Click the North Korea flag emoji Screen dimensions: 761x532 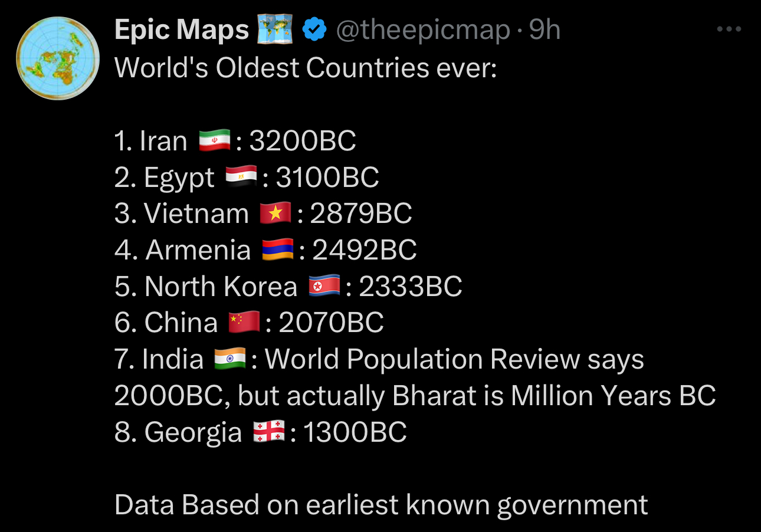pyautogui.click(x=324, y=287)
